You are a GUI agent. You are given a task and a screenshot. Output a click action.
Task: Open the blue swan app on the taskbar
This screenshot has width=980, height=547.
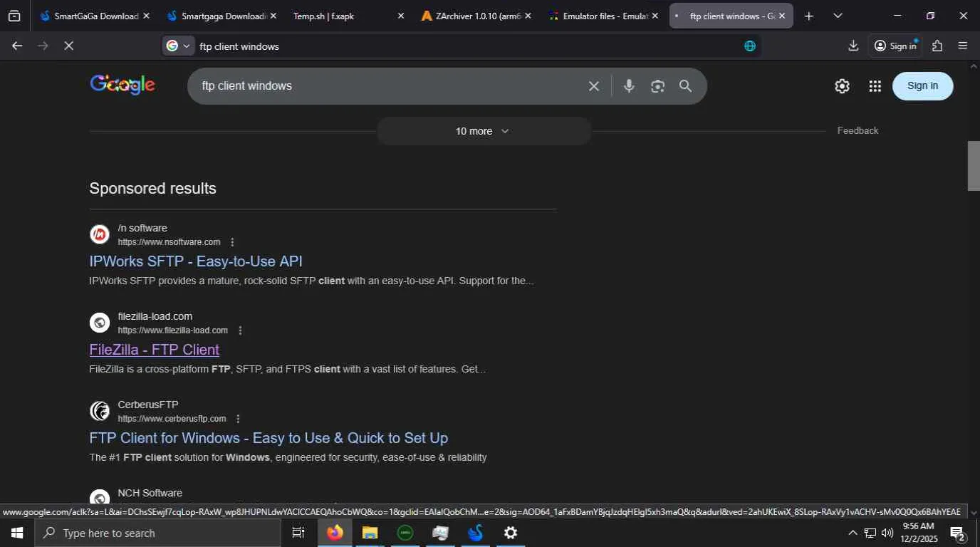tap(475, 533)
